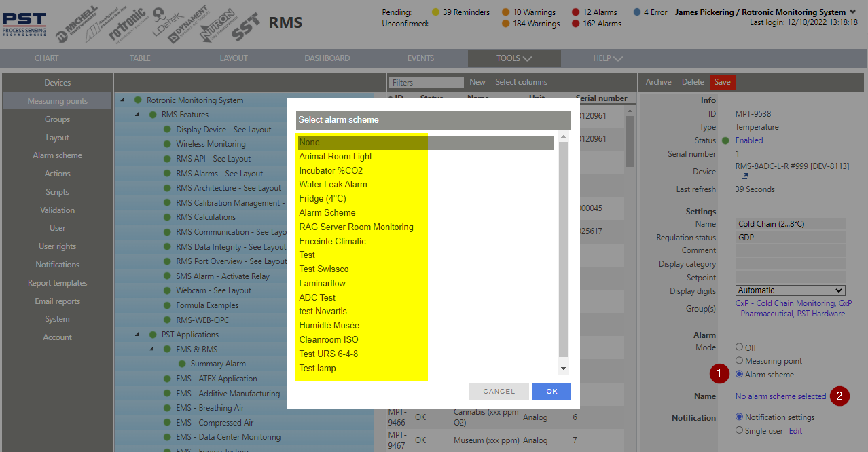The width and height of the screenshot is (868, 452).
Task: Choose Single user notification radio
Action: 740,430
